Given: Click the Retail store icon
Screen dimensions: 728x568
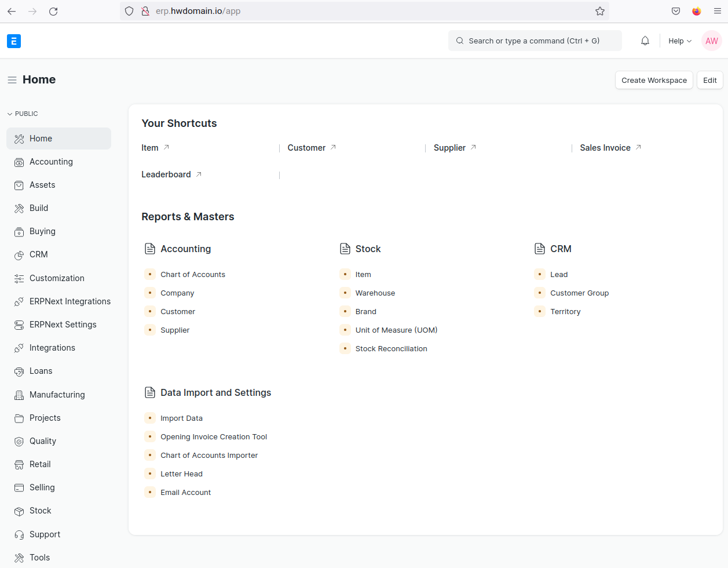Looking at the screenshot, I should (x=19, y=465).
